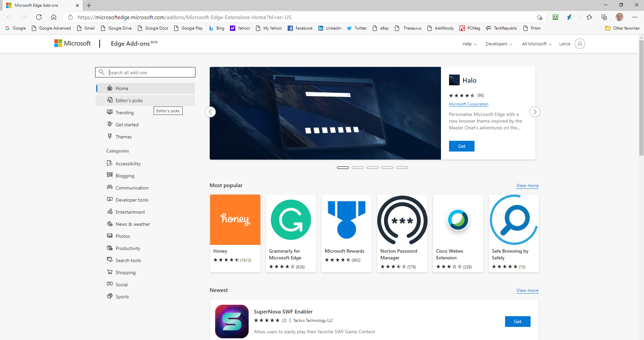Open Editor's picks in the sidebar
This screenshot has width=644, height=340.
click(x=145, y=100)
